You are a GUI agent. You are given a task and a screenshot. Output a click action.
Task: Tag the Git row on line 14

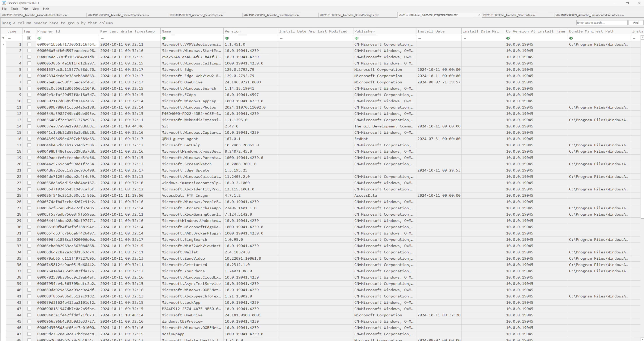[29, 126]
